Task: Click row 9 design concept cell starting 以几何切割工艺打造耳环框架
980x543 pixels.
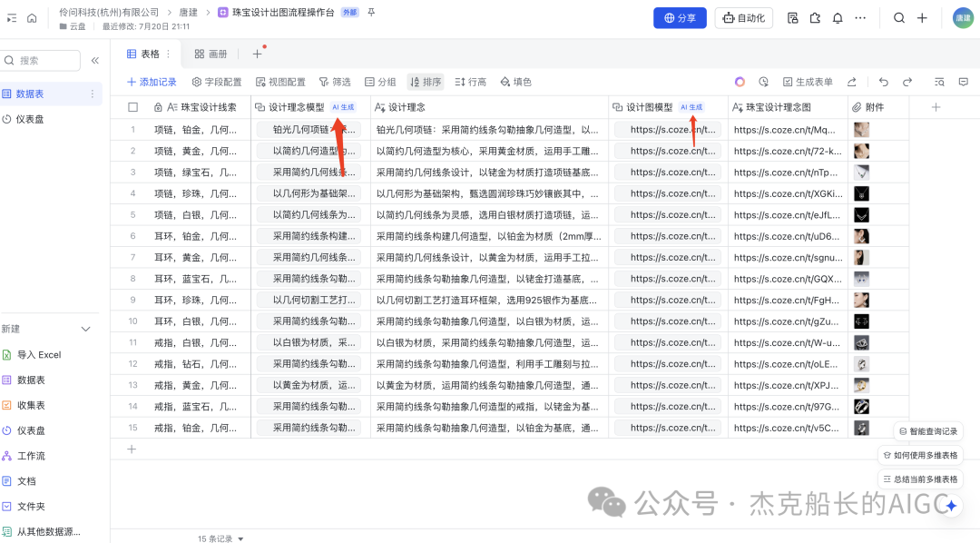Action: pos(489,301)
